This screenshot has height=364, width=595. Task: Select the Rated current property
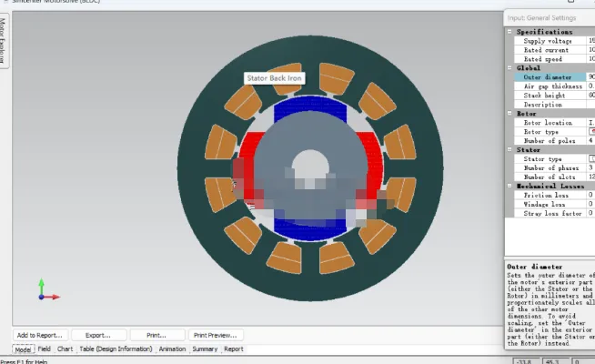[550, 50]
